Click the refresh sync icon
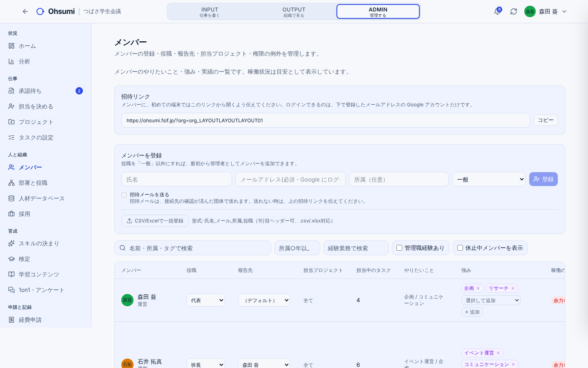This screenshot has width=588, height=368. (x=514, y=11)
